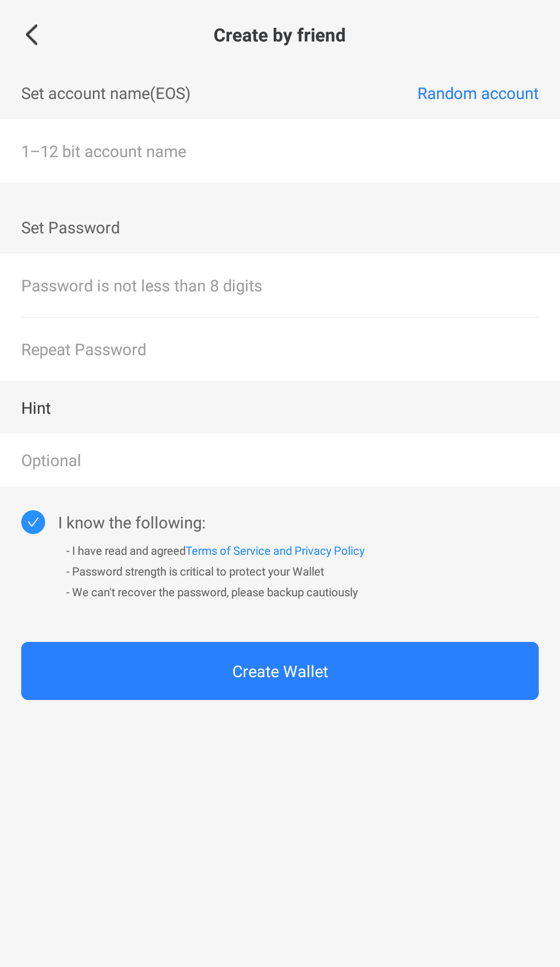Tap the 'Set Password' section header
The width and height of the screenshot is (560, 967).
(x=71, y=228)
